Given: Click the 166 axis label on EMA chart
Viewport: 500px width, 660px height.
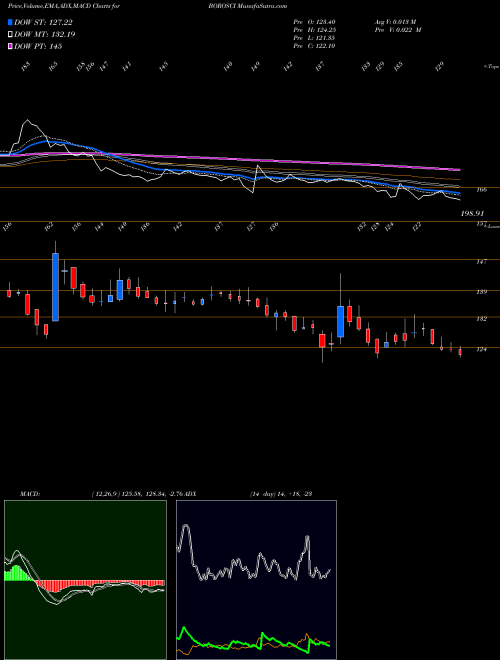Looking at the screenshot, I should (481, 190).
